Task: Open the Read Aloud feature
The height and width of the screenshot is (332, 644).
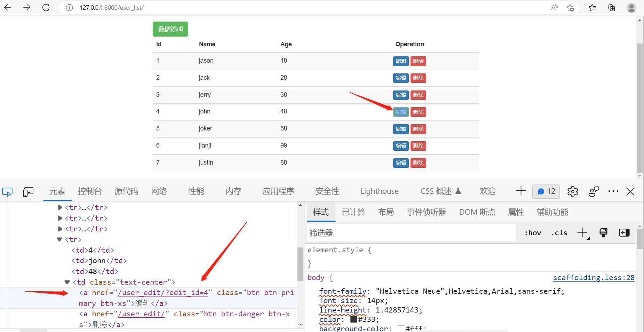Action: click(554, 7)
